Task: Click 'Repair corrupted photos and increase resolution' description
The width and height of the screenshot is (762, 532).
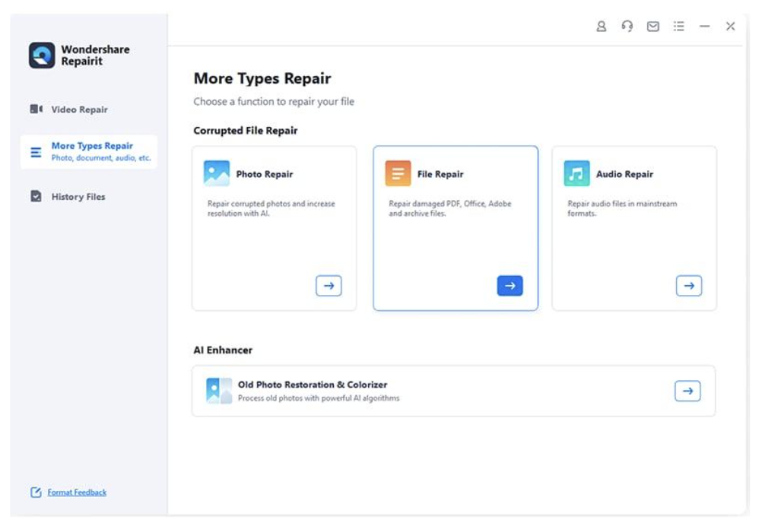Action: (x=271, y=208)
